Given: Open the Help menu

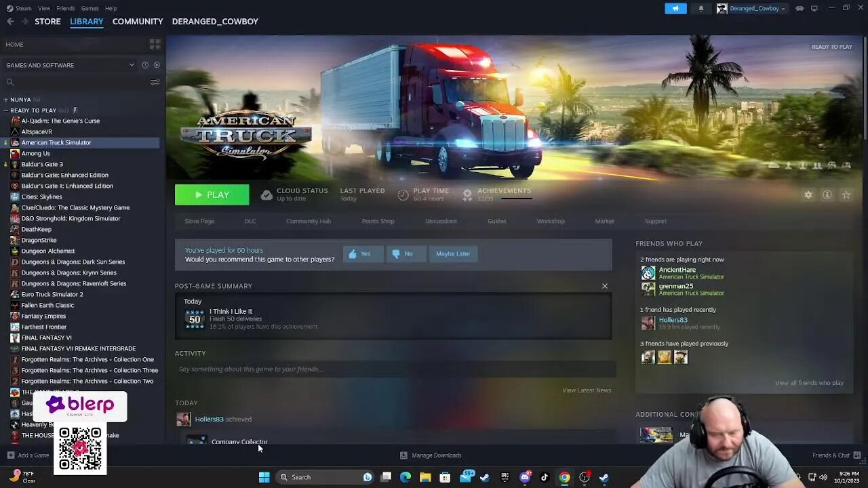Looking at the screenshot, I should pyautogui.click(x=111, y=8).
